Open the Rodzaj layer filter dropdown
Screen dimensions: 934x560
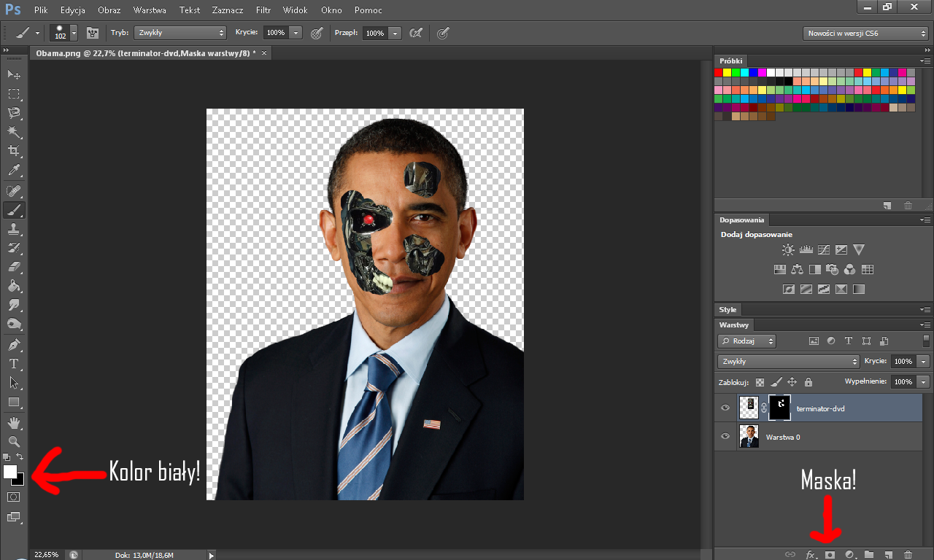(746, 341)
